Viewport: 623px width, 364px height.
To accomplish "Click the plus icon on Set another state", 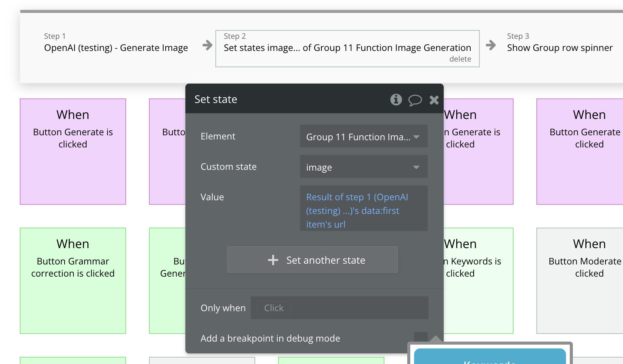I will 273,260.
